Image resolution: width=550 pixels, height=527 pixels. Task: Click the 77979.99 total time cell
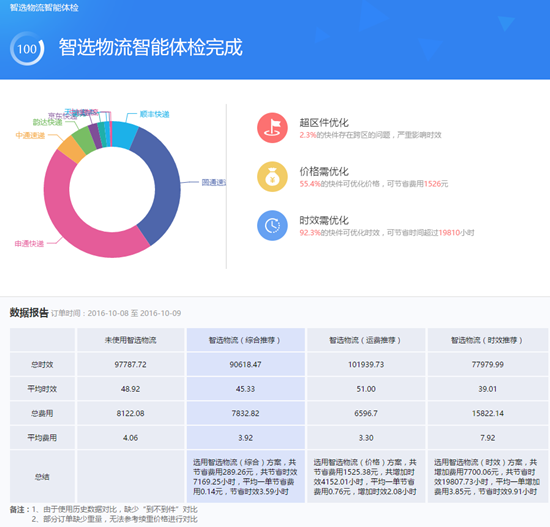(x=488, y=365)
